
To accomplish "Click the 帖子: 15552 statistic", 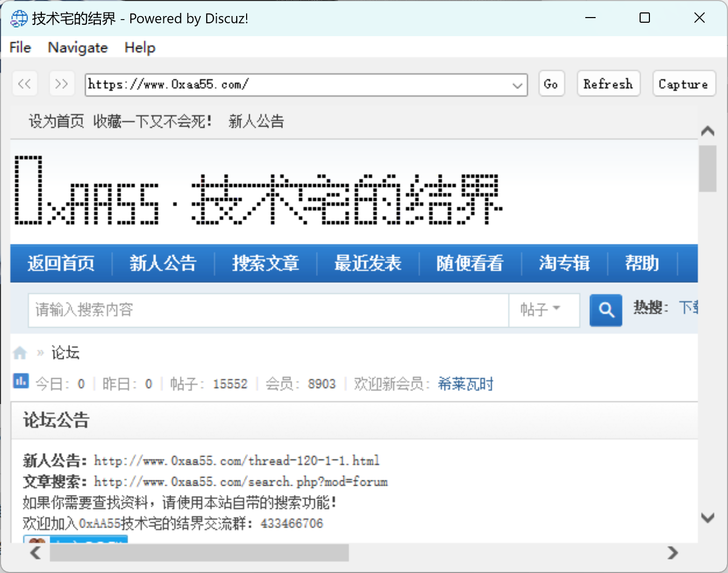I will 209,384.
